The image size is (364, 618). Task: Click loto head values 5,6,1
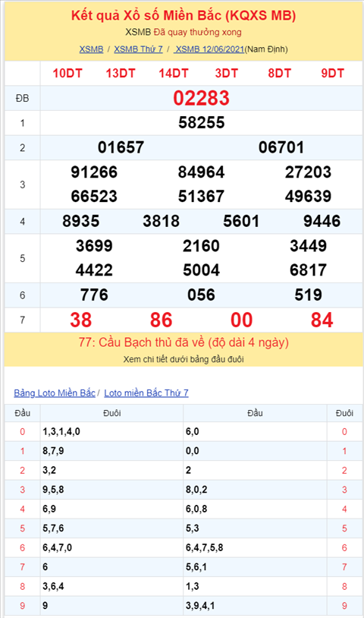[196, 567]
